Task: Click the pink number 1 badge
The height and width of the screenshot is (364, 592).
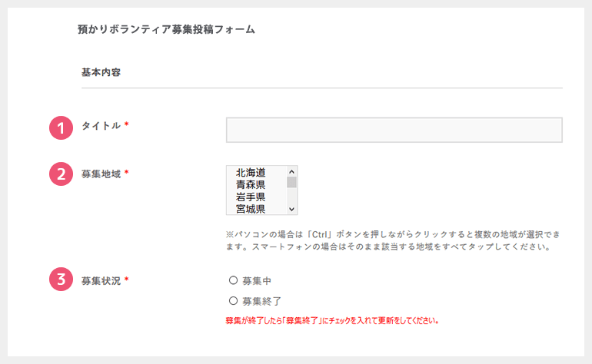Action: coord(61,127)
